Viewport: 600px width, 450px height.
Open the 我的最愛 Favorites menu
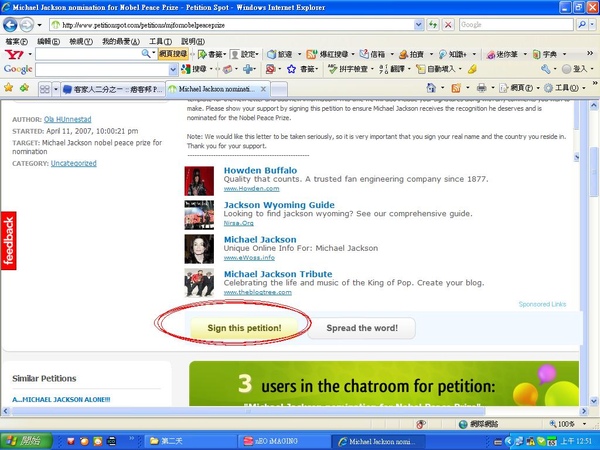121,41
